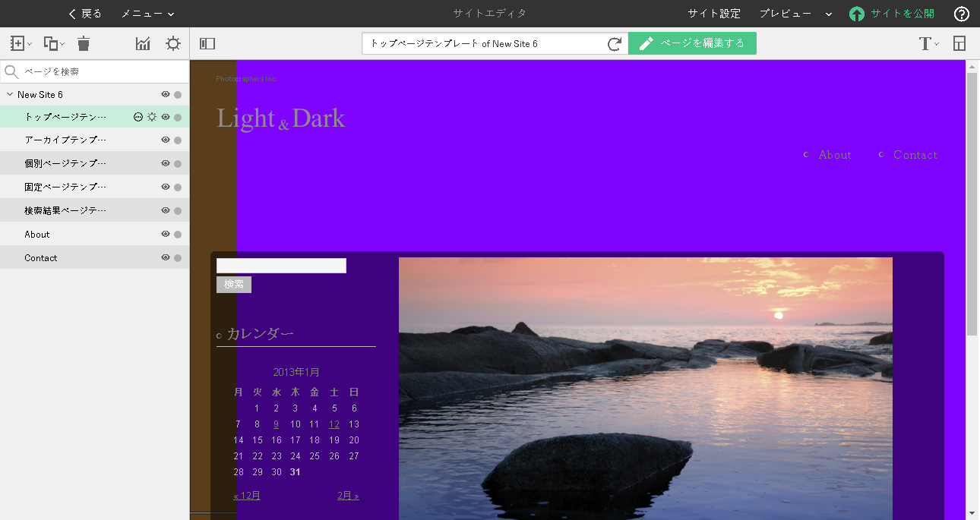Open the help question mark icon
Image resolution: width=980 pixels, height=520 pixels.
point(962,14)
